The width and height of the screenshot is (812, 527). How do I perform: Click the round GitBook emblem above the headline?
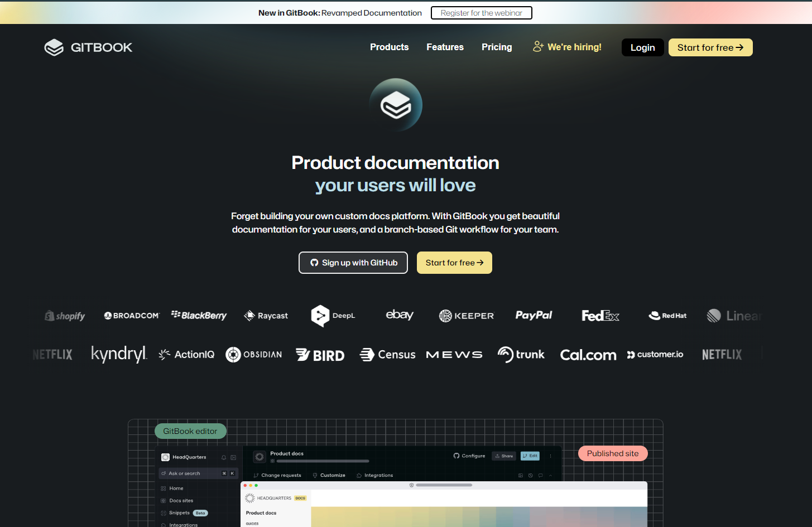click(396, 105)
